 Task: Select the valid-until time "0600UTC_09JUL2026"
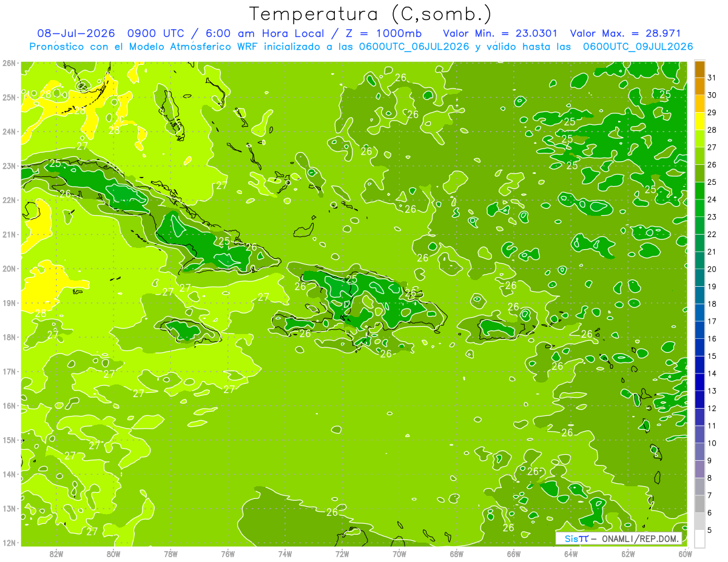tap(638, 47)
